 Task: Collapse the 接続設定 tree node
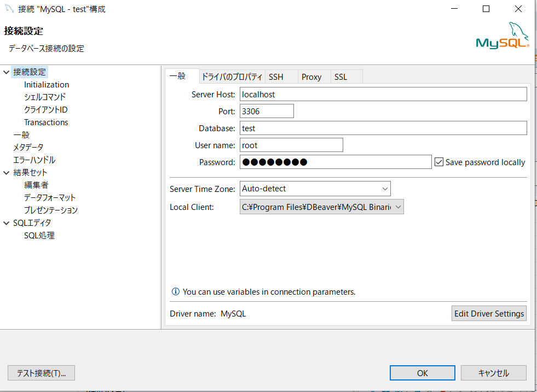pos(6,72)
